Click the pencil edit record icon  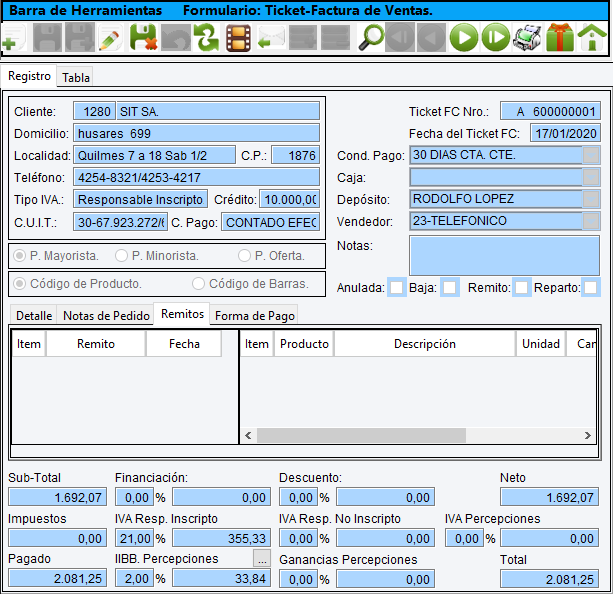pos(111,39)
